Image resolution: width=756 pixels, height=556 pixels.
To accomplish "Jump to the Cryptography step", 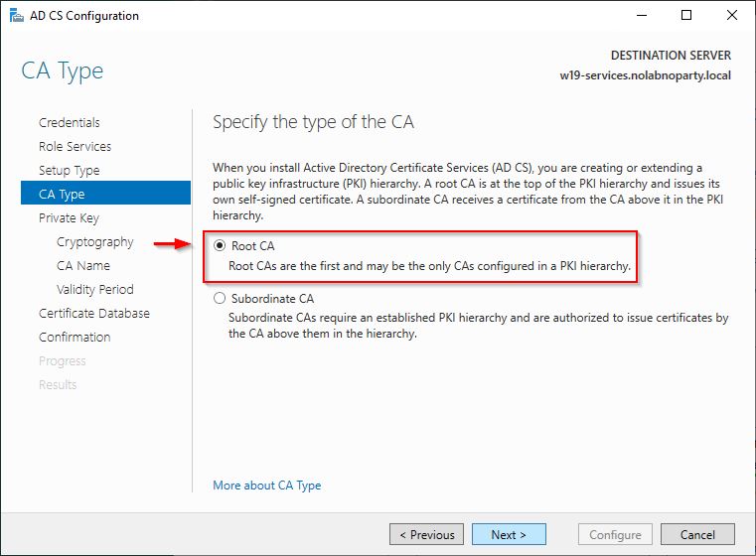I will (x=95, y=242).
